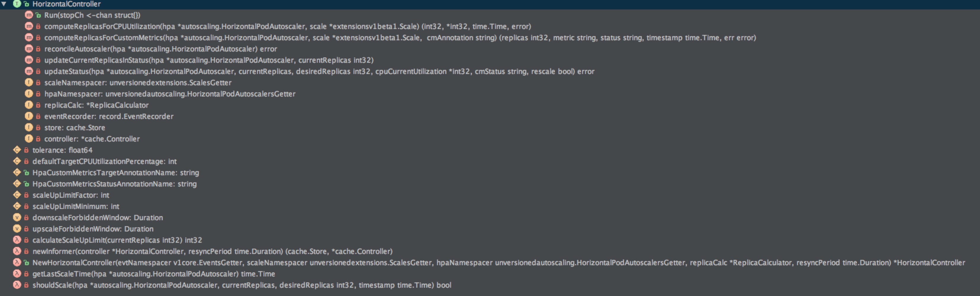Viewport: 980px width, 296px height.
Task: Click method icon beside updateStatus
Action: click(29, 71)
